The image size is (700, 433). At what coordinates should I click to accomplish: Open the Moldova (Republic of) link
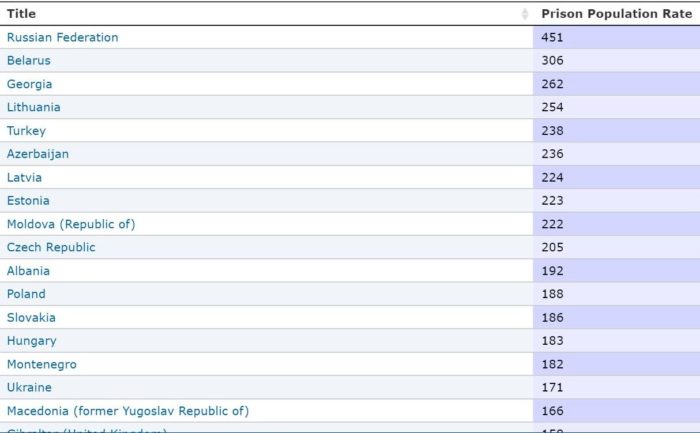pos(71,224)
